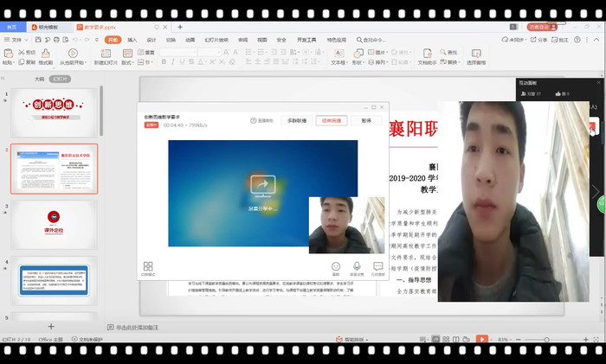Toggle Underline formatting
This screenshot has height=364, width=606.
coord(182,61)
